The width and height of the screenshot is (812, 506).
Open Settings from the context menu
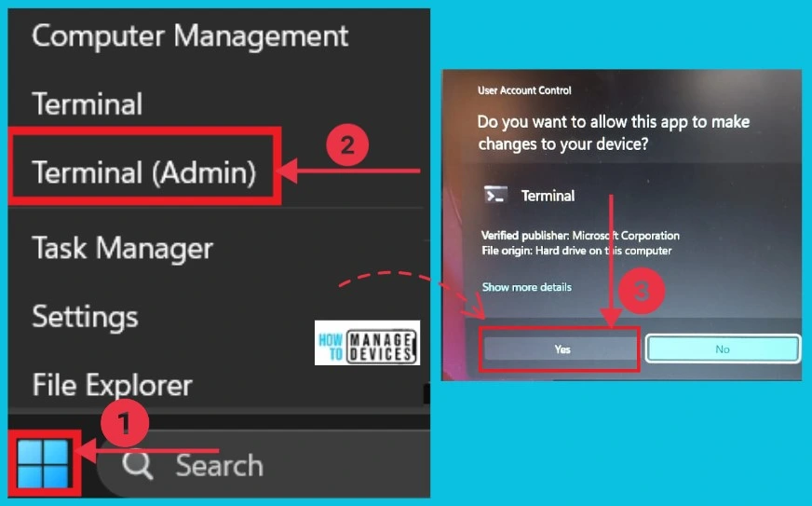85,317
